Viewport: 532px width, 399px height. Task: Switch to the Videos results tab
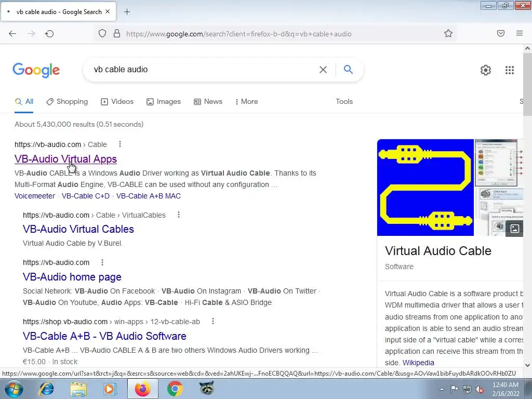117,101
